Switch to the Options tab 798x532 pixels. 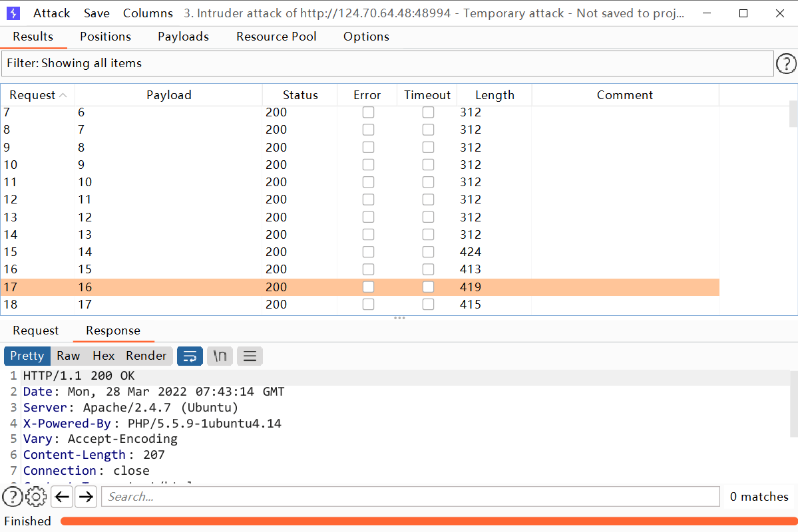(x=367, y=37)
